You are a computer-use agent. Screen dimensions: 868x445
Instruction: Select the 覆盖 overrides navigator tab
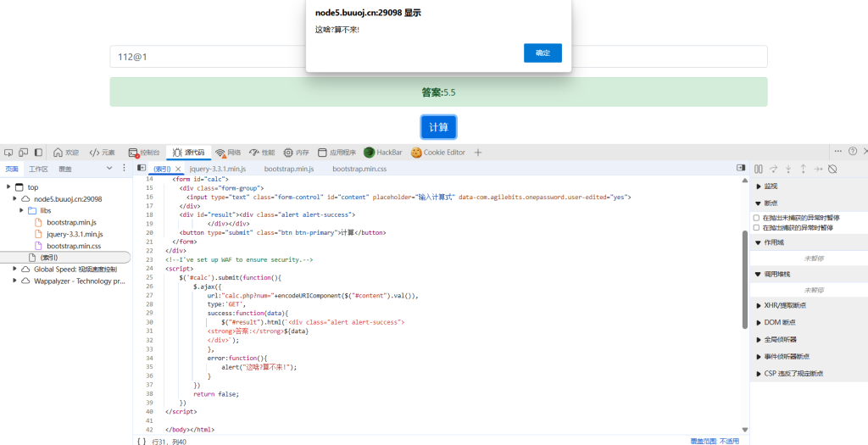65,169
